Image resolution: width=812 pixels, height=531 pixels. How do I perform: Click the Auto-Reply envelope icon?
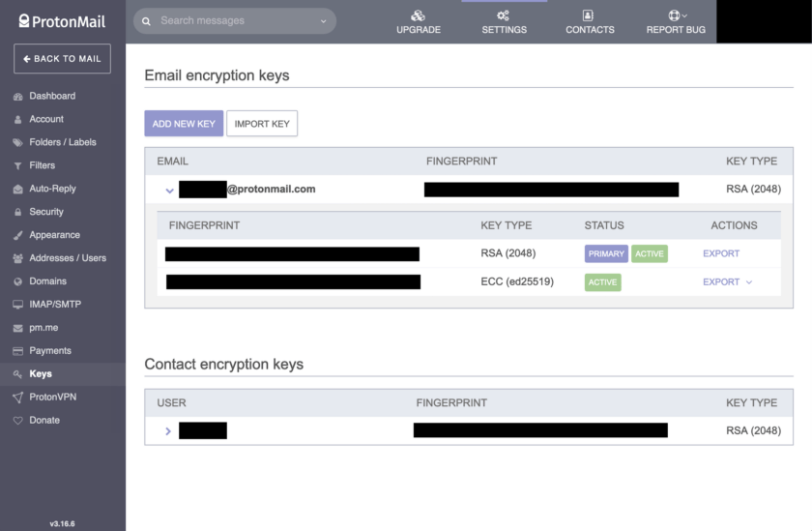(18, 189)
